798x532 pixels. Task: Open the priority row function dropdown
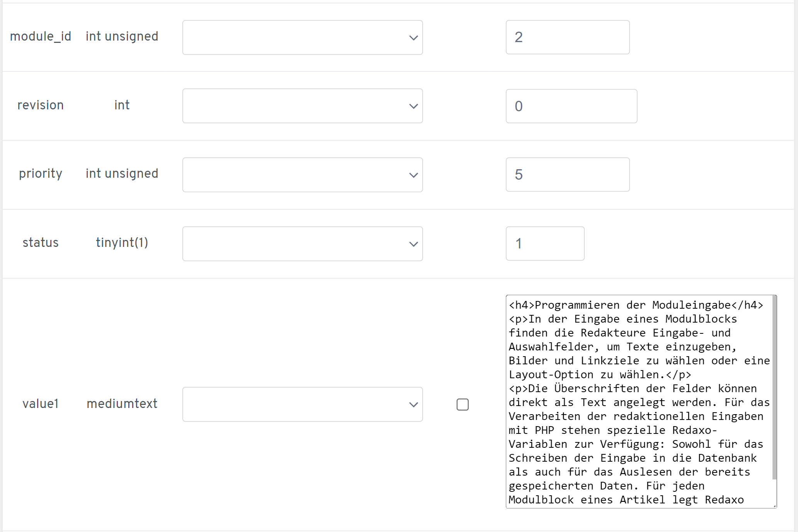click(x=302, y=175)
